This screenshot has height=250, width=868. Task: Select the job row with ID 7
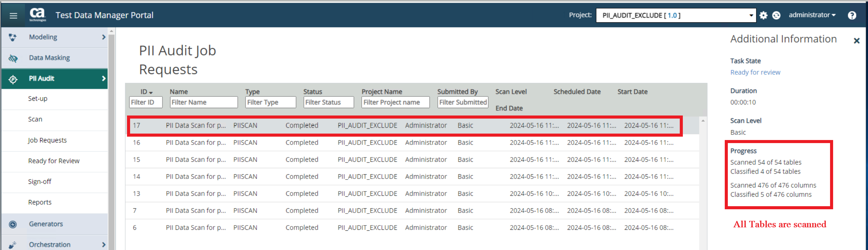pyautogui.click(x=412, y=210)
